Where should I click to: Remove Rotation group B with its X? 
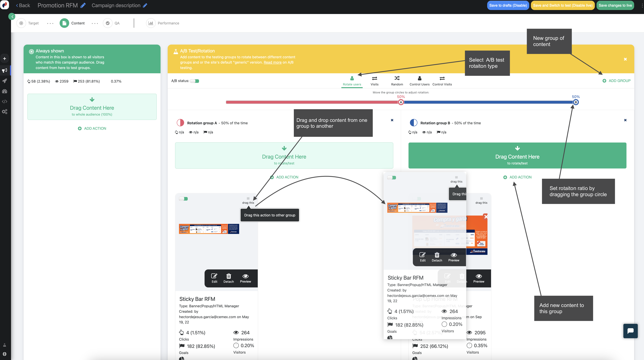[625, 120]
